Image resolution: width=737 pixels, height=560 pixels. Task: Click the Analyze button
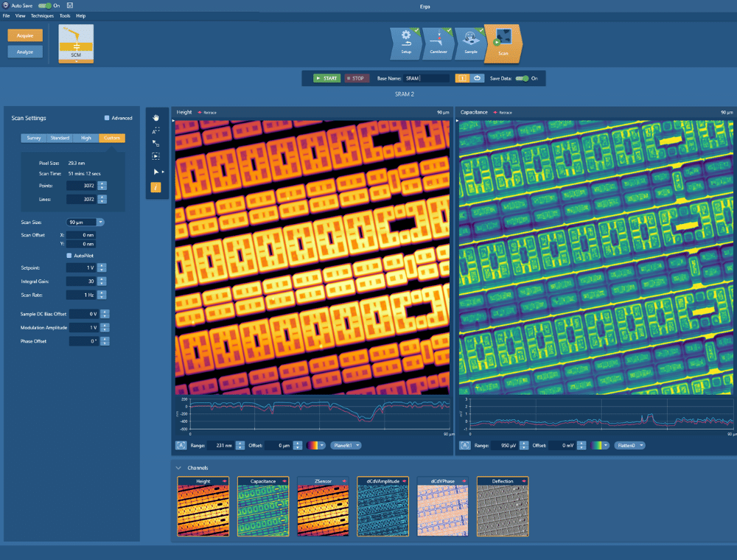(x=24, y=51)
